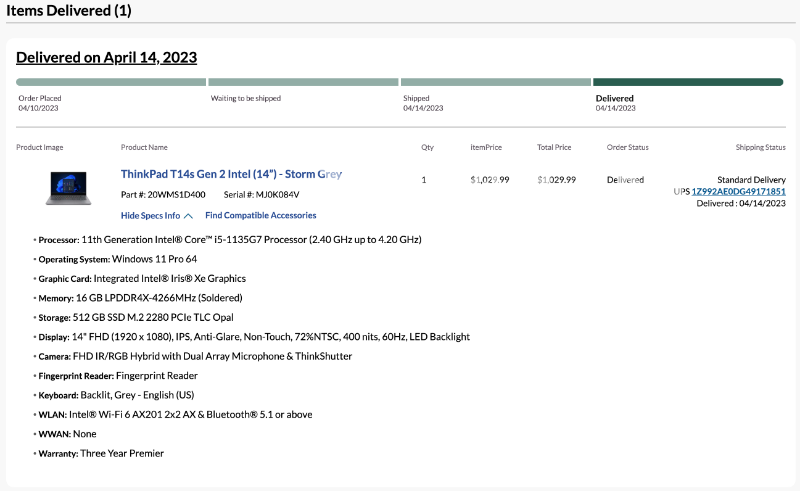The width and height of the screenshot is (800, 491).
Task: Open Find Compatible Accessories link
Action: (260, 215)
